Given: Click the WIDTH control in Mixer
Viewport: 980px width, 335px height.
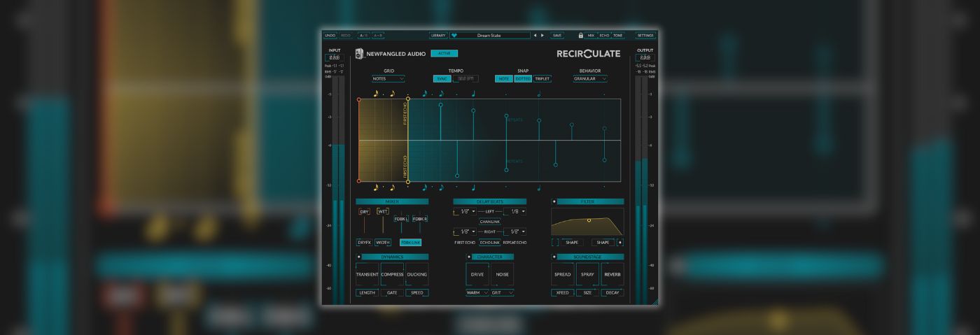Looking at the screenshot, I should pos(383,243).
